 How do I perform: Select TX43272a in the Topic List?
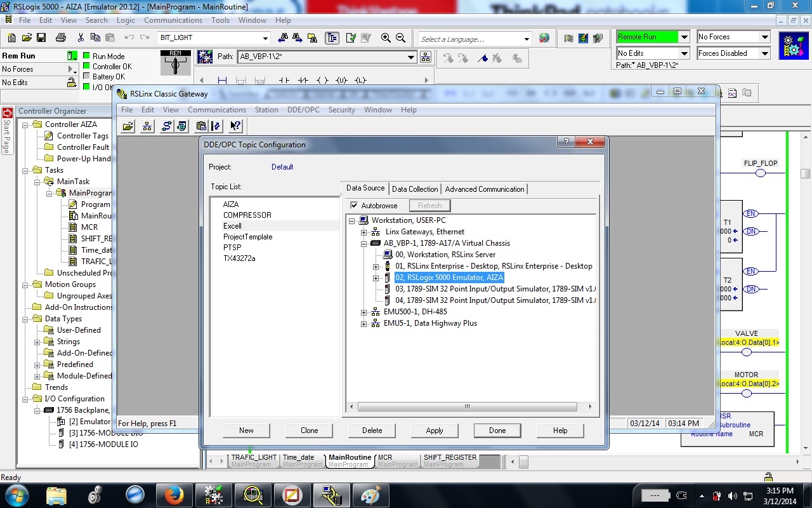239,258
